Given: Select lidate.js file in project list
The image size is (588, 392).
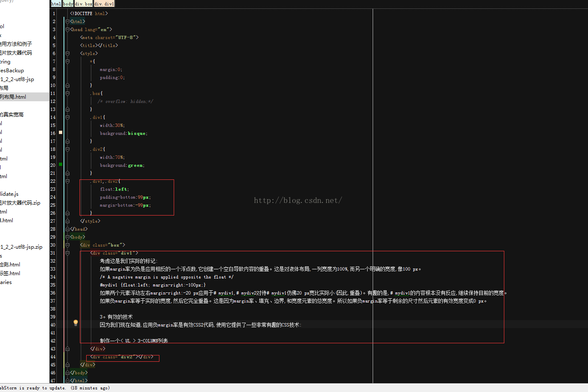Looking at the screenshot, I should coord(9,194).
